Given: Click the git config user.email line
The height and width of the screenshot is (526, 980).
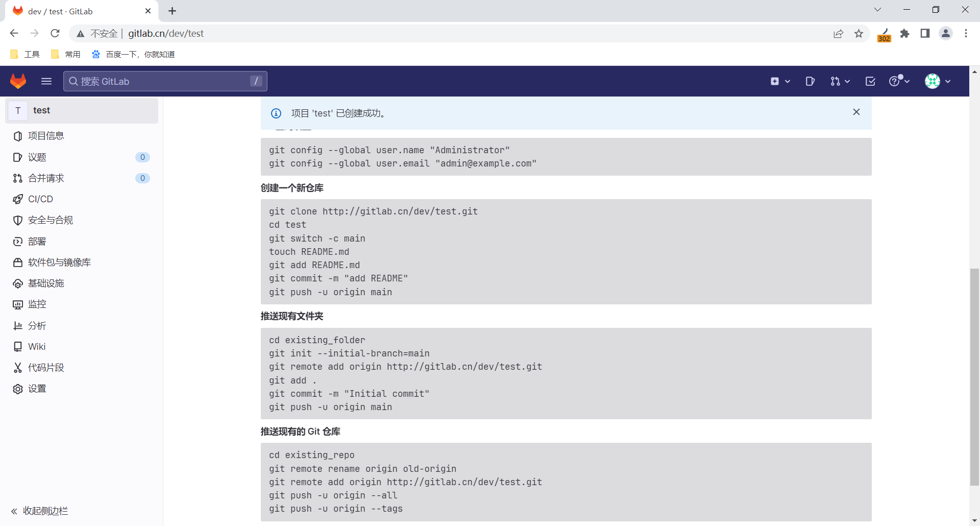Looking at the screenshot, I should point(403,163).
